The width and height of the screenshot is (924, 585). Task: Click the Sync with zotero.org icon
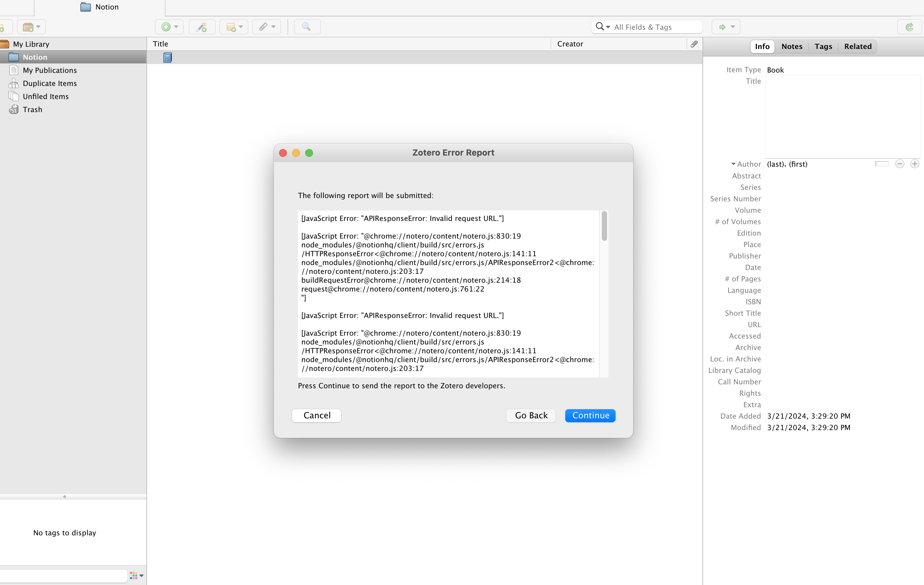[x=909, y=27]
